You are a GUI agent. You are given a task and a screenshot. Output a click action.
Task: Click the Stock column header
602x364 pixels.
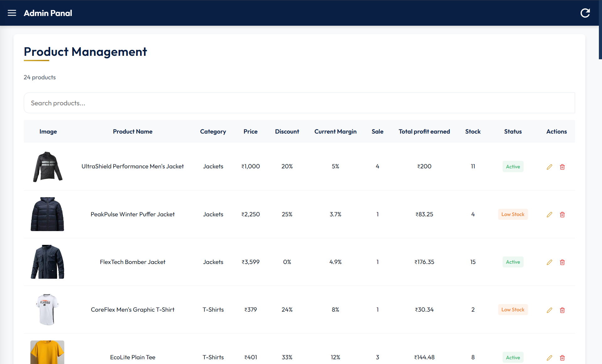coord(473,131)
